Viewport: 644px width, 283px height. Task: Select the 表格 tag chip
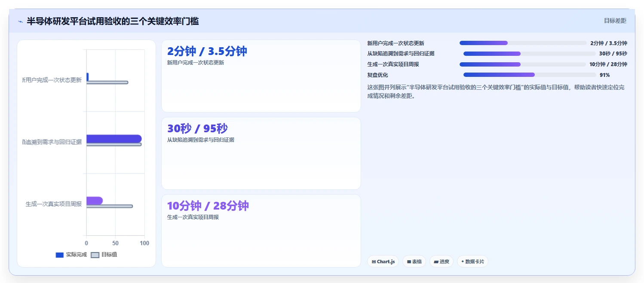pyautogui.click(x=414, y=262)
